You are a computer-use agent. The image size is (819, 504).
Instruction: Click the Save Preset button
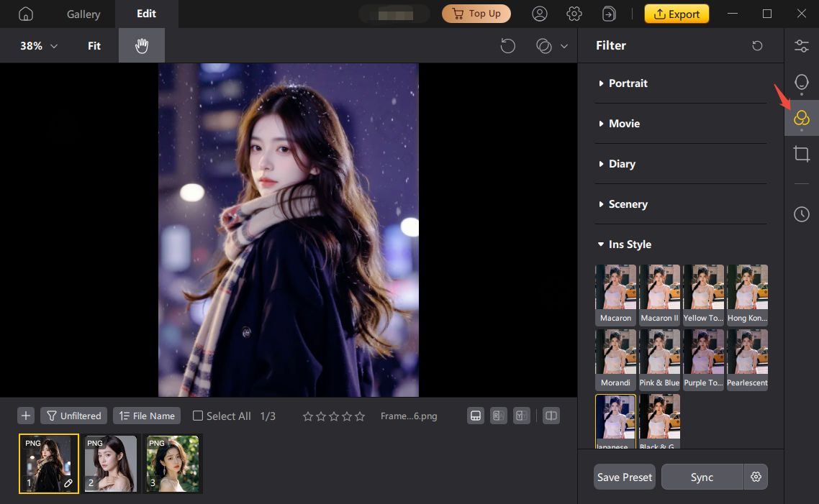(624, 477)
